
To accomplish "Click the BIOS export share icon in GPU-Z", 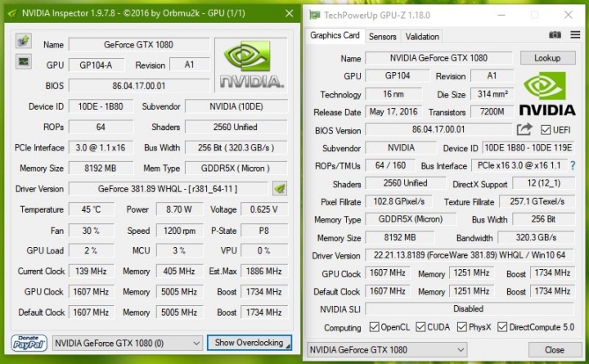I will 524,129.
